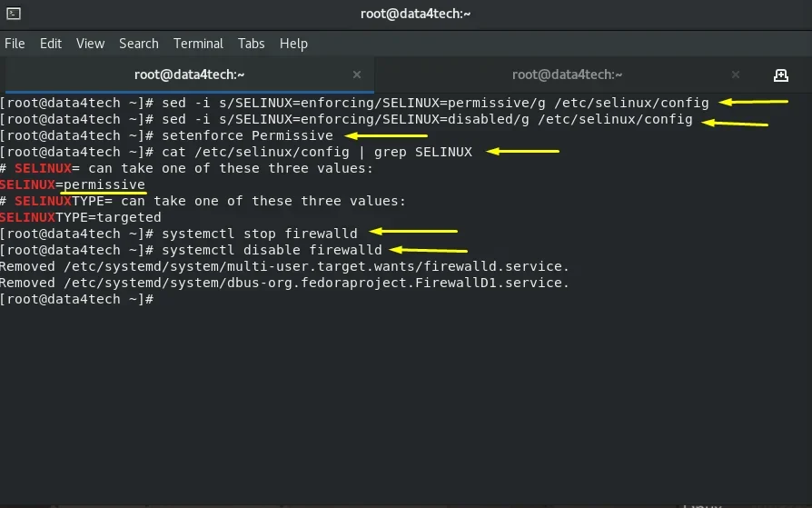Open the Help menu

[x=293, y=44]
